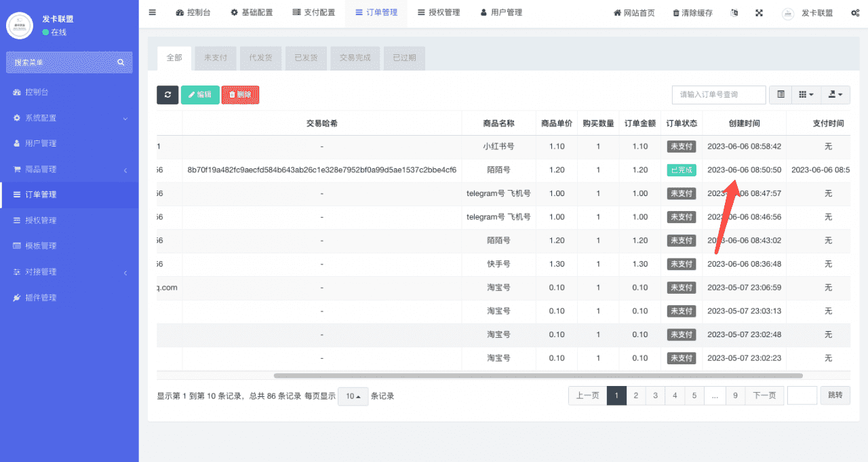Viewport: 868px width, 462px height.
Task: Clear cache via 清除缓存 trash icon
Action: point(692,13)
